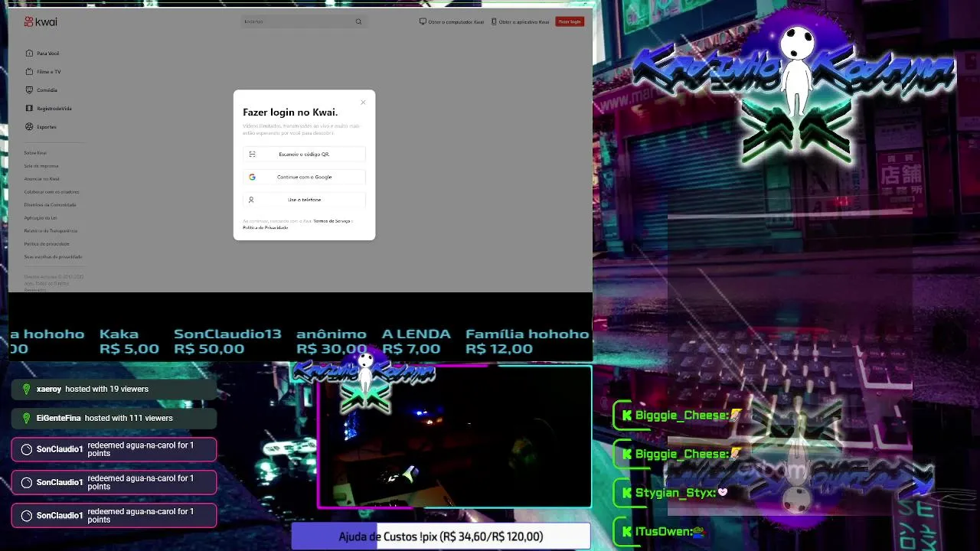Click the red Fazer login button

click(570, 21)
